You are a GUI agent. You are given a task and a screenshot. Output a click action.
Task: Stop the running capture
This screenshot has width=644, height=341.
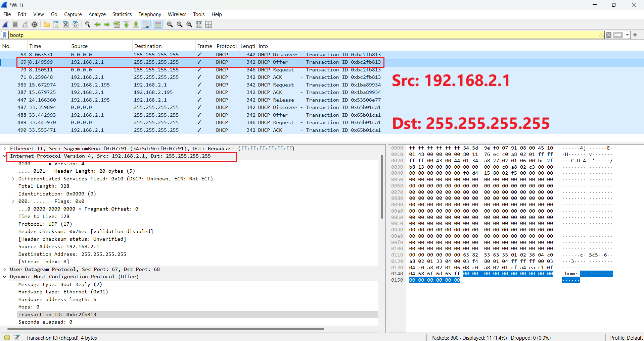(x=15, y=24)
